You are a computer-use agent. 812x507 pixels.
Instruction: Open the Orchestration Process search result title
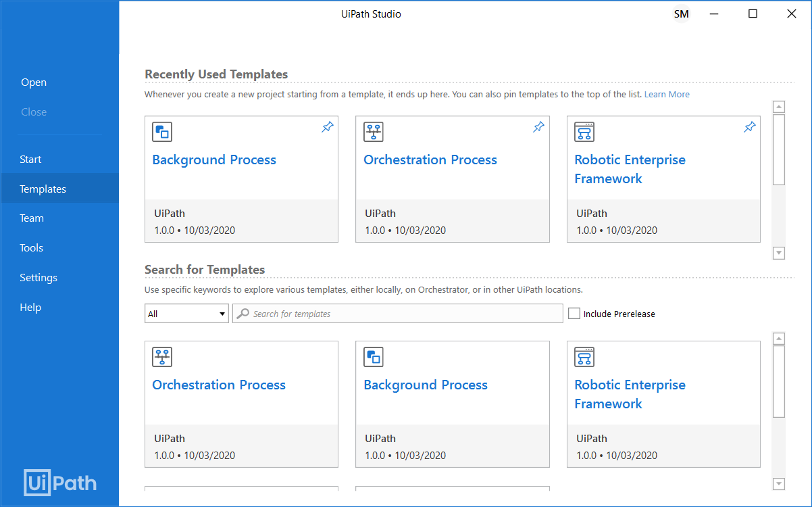pos(219,385)
